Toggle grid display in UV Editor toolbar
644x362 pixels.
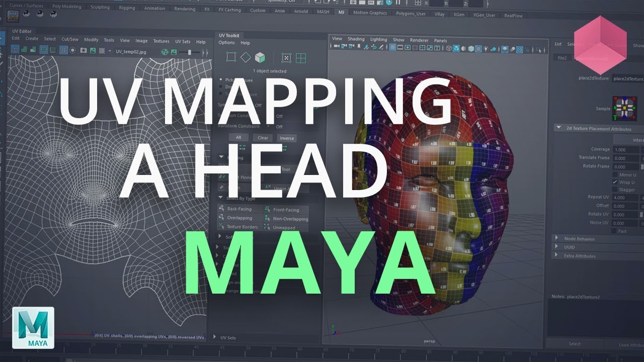(63, 50)
